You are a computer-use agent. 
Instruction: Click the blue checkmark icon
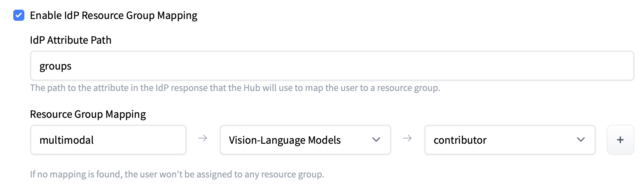pyautogui.click(x=19, y=15)
